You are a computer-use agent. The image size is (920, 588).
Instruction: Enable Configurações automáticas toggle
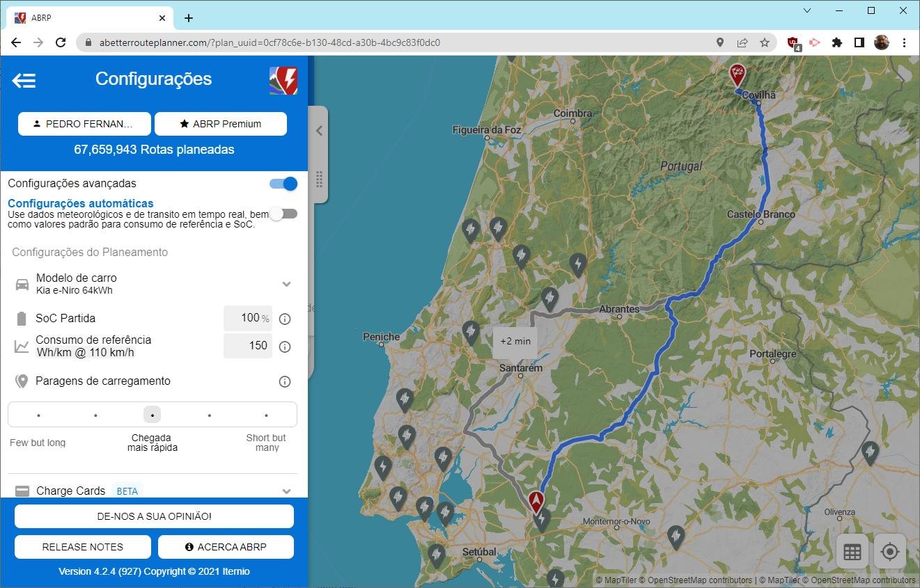click(283, 214)
